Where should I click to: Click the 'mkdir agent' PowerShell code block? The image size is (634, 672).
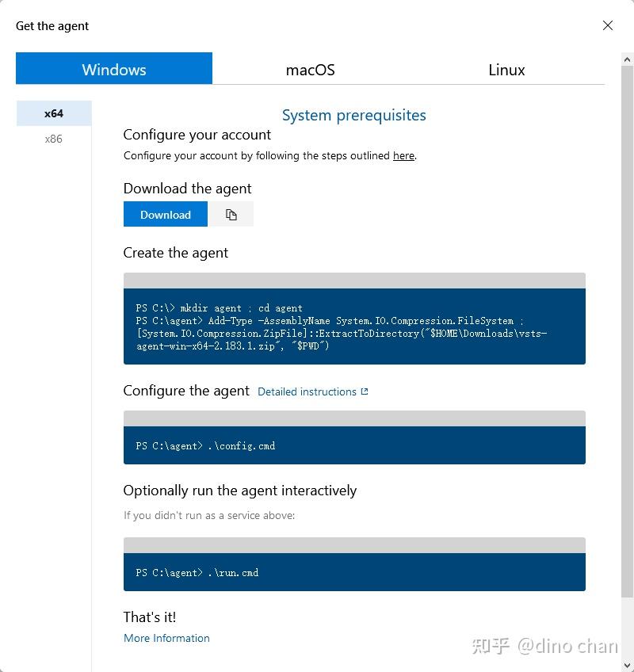[353, 326]
